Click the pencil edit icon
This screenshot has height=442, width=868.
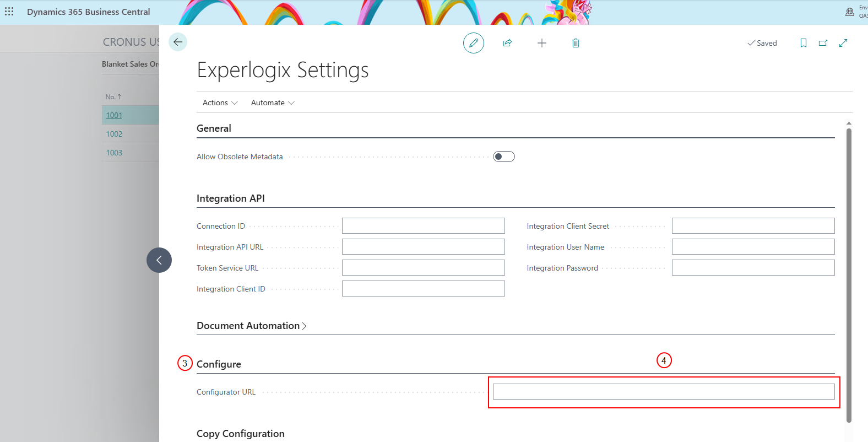coord(474,43)
